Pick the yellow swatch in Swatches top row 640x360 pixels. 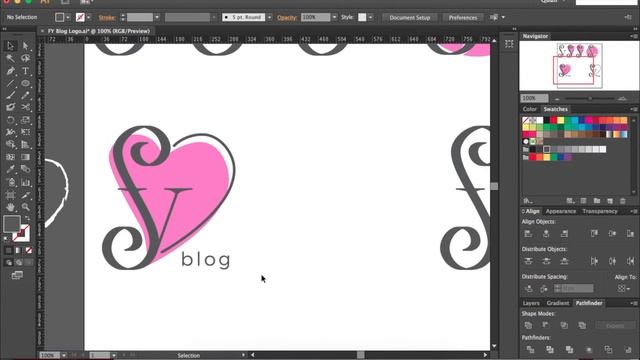[x=561, y=120]
